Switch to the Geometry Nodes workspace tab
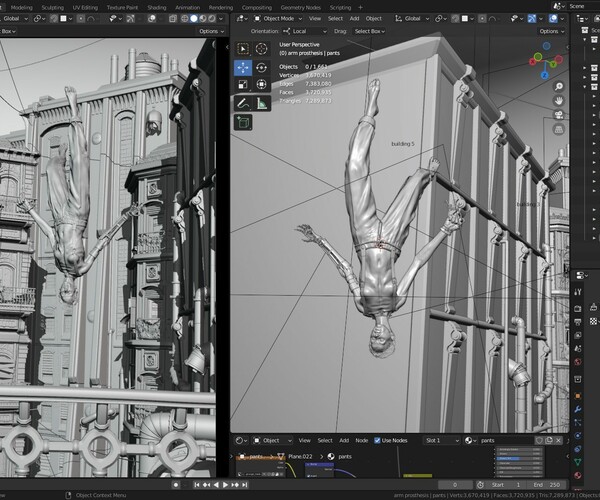600x500 pixels. [298, 7]
